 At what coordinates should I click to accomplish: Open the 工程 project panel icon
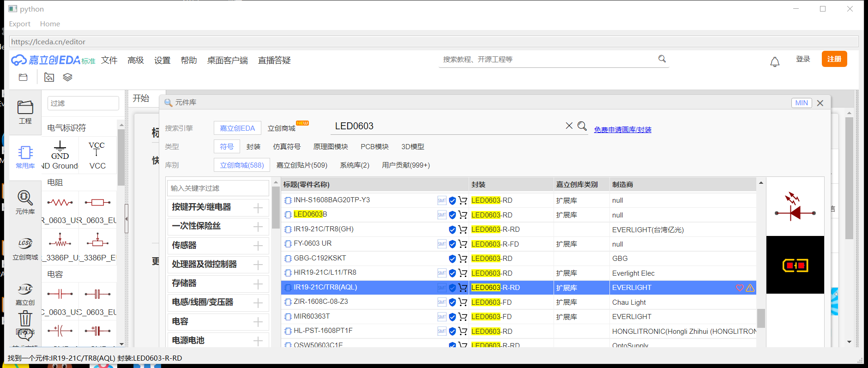(x=25, y=112)
